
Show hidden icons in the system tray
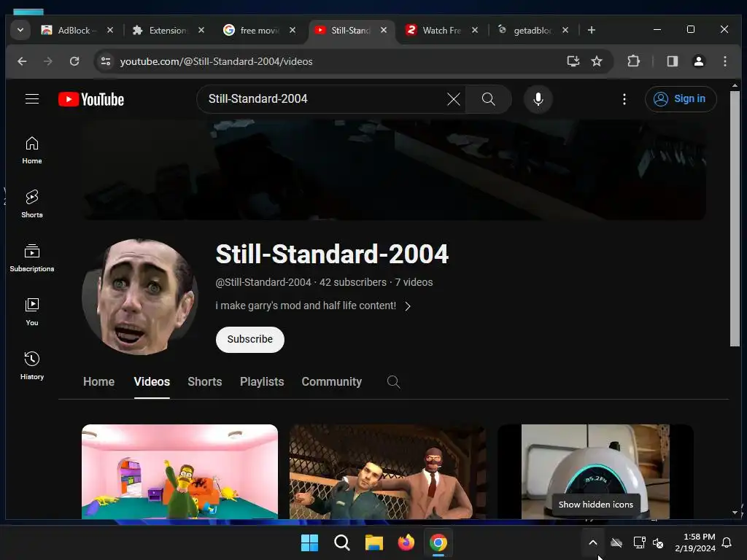click(x=592, y=542)
